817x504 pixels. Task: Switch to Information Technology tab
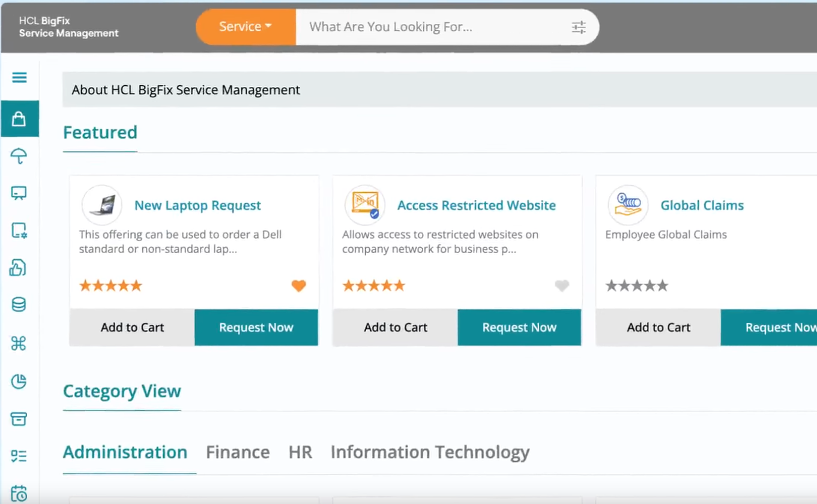pos(430,452)
